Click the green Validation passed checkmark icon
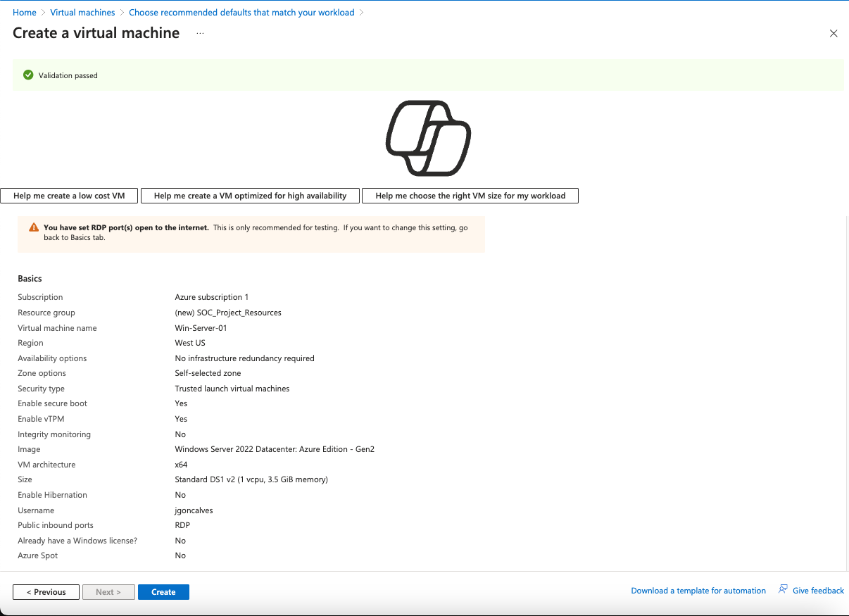Screen dimensions: 849x616 (x=28, y=75)
